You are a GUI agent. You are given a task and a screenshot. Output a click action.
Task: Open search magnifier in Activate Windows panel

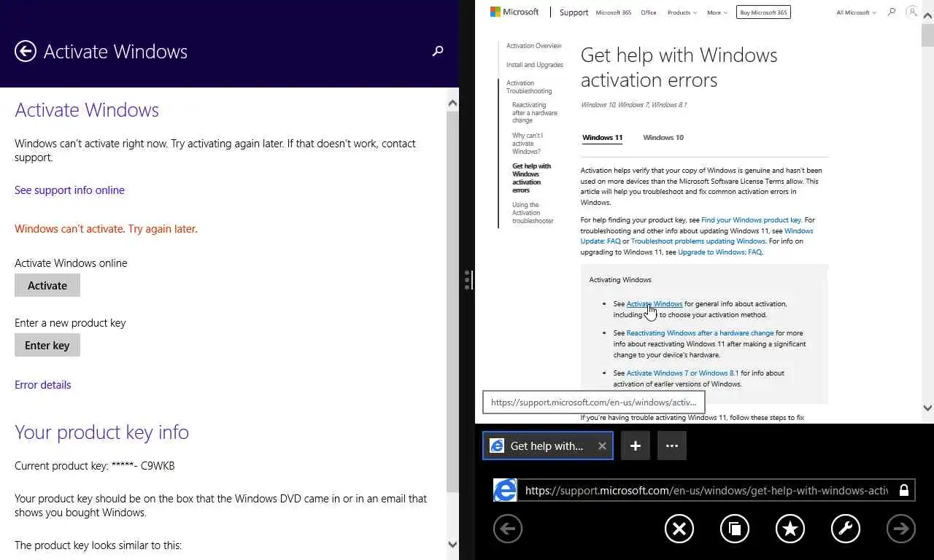(438, 51)
